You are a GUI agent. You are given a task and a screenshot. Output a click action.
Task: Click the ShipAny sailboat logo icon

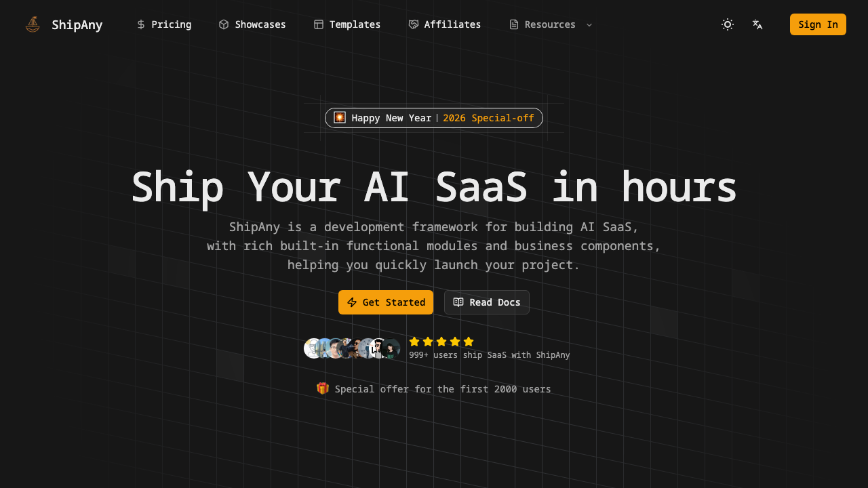(33, 24)
